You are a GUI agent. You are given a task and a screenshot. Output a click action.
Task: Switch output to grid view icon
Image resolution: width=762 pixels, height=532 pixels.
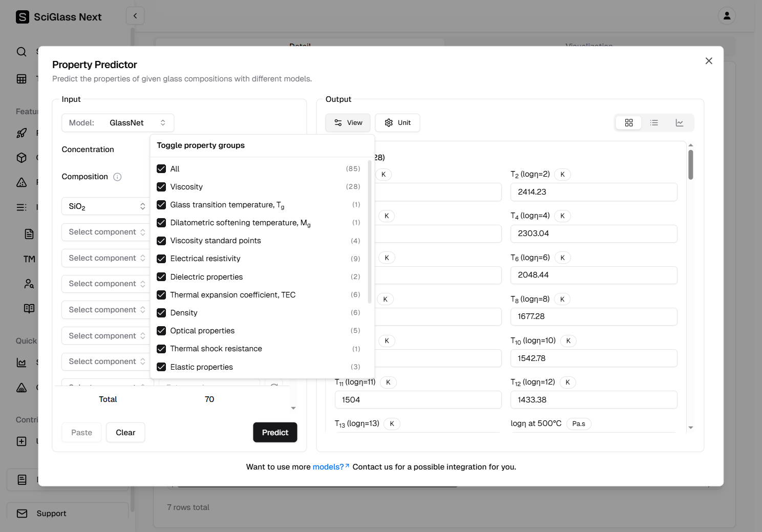click(x=628, y=123)
